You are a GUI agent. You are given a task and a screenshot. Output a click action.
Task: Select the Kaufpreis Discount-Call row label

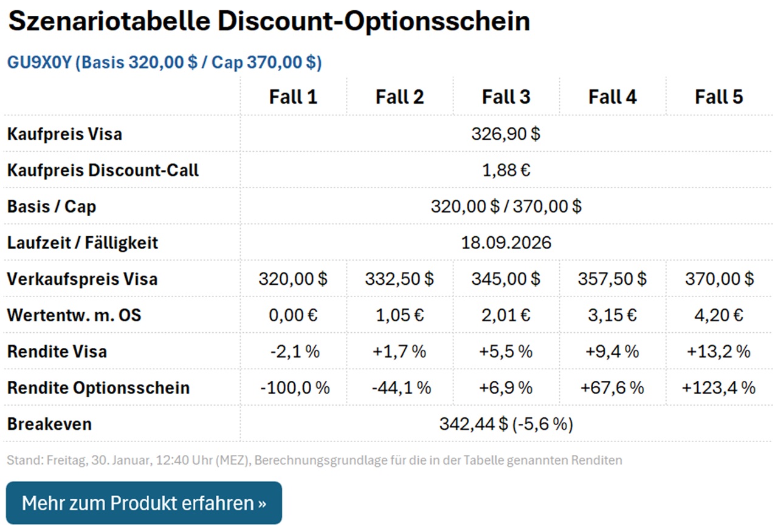[102, 170]
